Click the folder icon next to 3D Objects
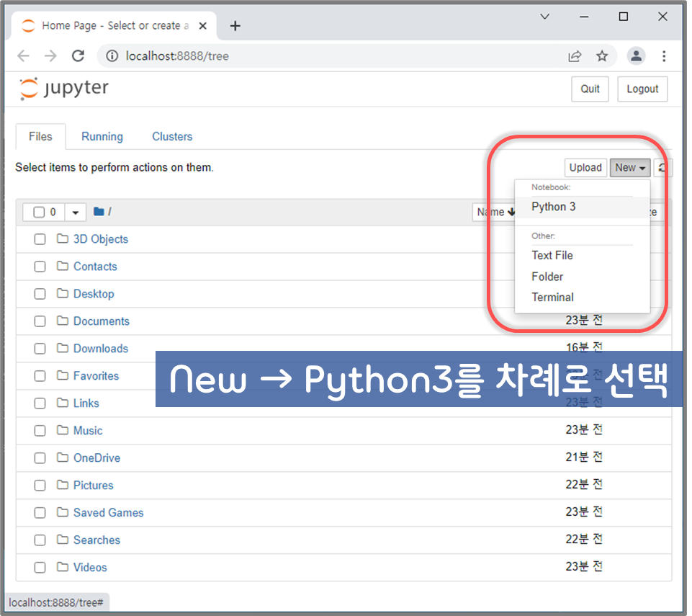This screenshot has height=616, width=692. coord(63,239)
